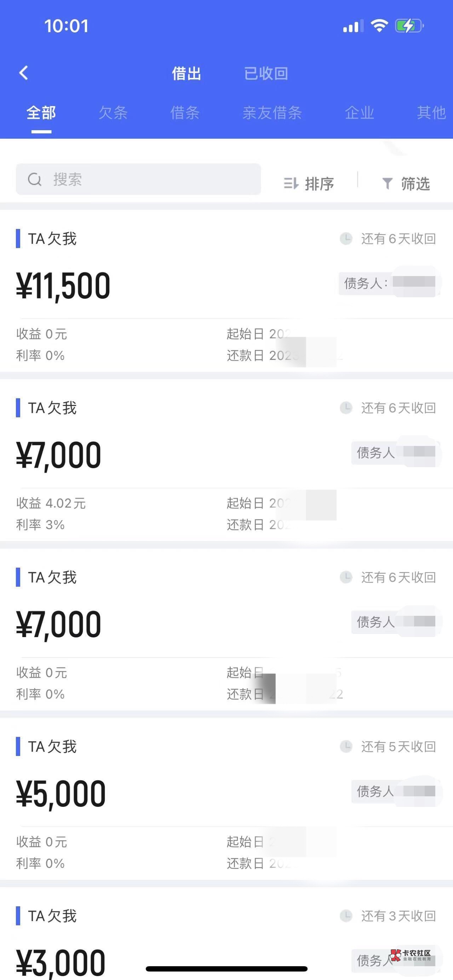
Task: Open the 企业 category tab
Action: (x=360, y=113)
